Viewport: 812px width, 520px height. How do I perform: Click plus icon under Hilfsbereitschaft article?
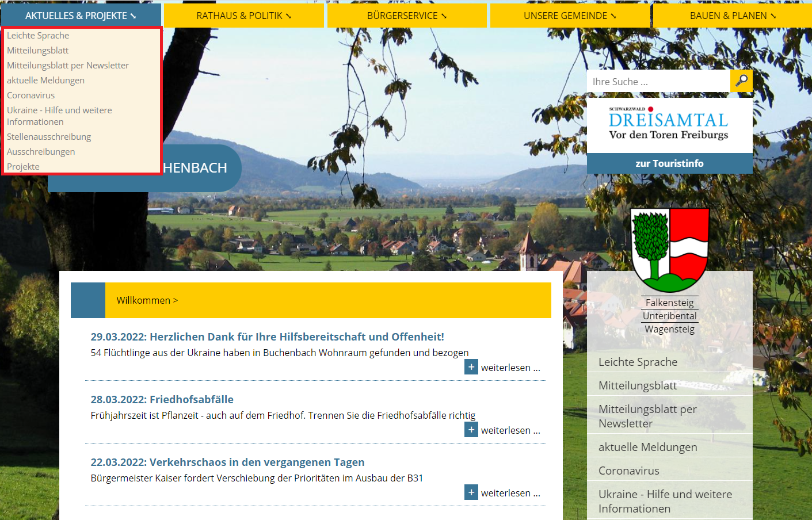tap(471, 367)
